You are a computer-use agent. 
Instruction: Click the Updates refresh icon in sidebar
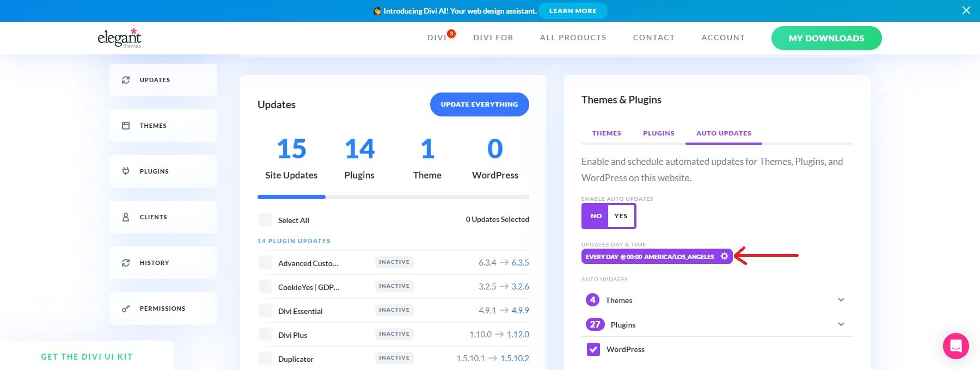pyautogui.click(x=126, y=80)
